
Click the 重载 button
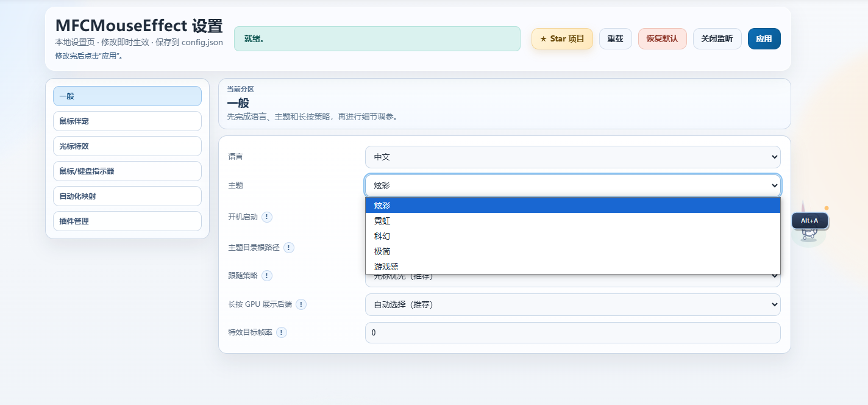click(615, 38)
